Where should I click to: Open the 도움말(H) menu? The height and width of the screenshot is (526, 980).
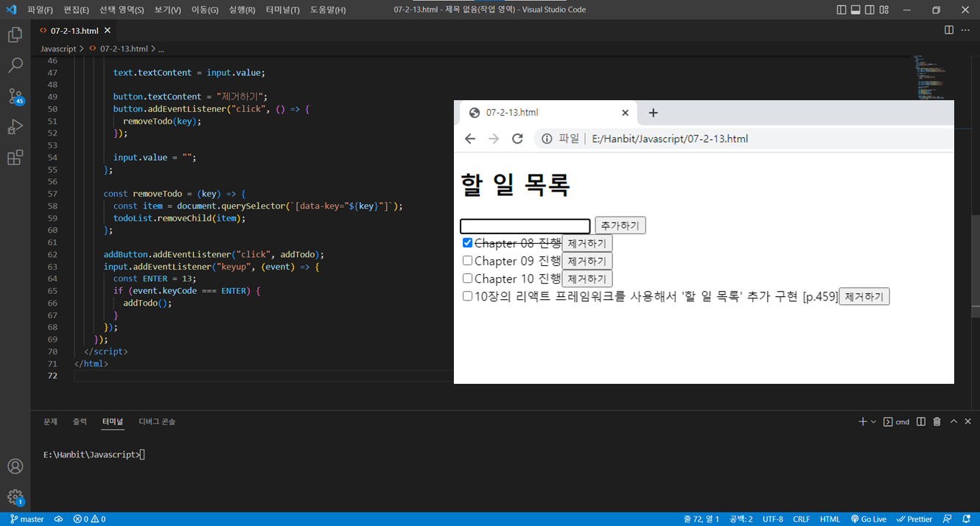pos(328,10)
